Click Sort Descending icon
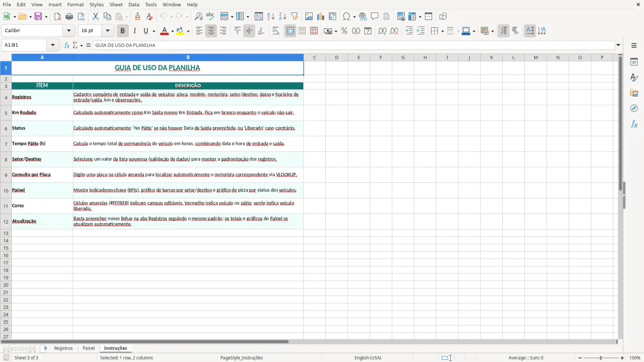Viewport: 644px width, 362px height. 283,17
